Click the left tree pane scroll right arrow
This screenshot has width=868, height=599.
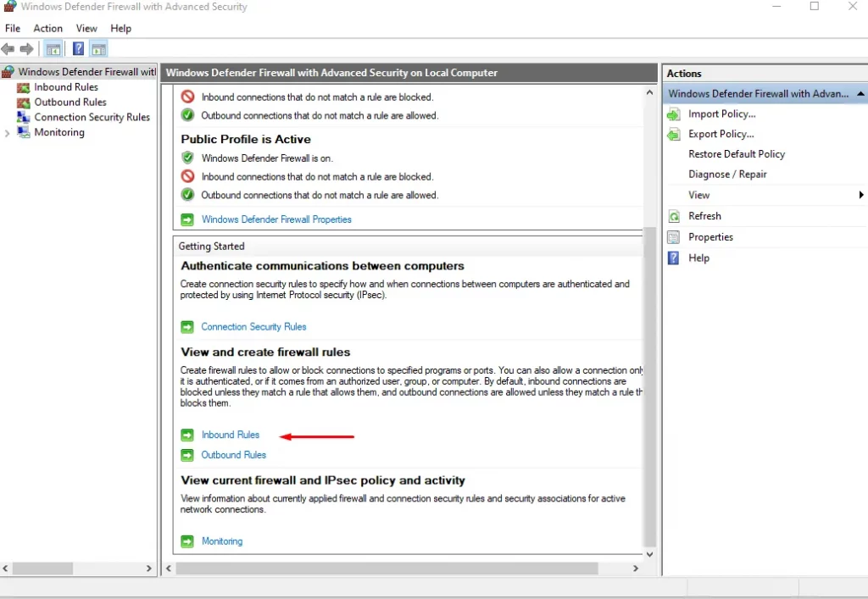[148, 568]
